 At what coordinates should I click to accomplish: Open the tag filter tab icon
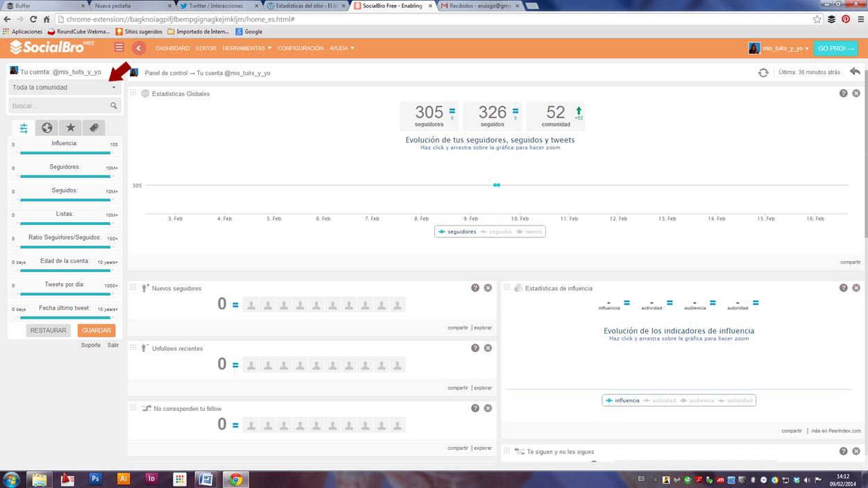coord(94,128)
